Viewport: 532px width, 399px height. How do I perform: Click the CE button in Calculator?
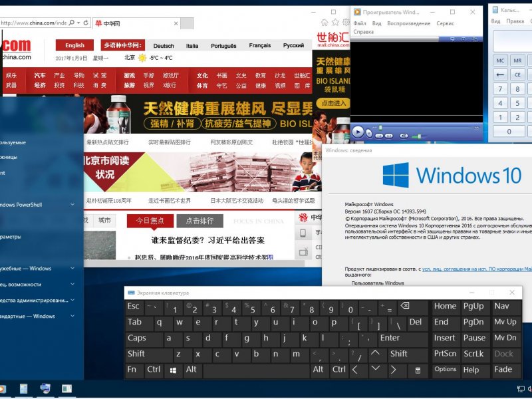click(x=517, y=74)
